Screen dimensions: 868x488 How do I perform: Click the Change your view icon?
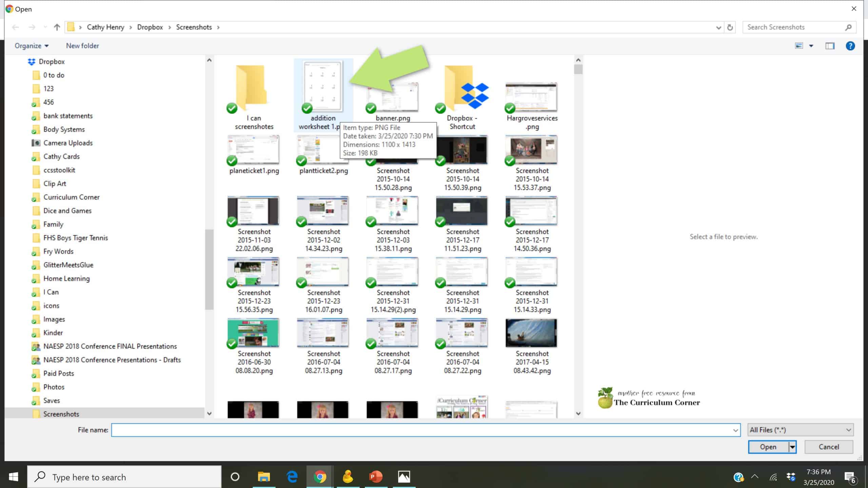(799, 46)
